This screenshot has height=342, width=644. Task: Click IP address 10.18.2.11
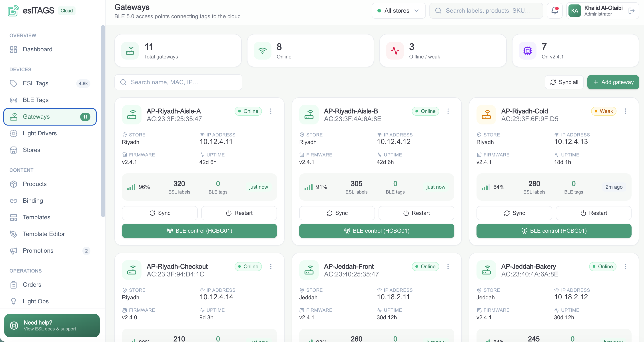(393, 297)
